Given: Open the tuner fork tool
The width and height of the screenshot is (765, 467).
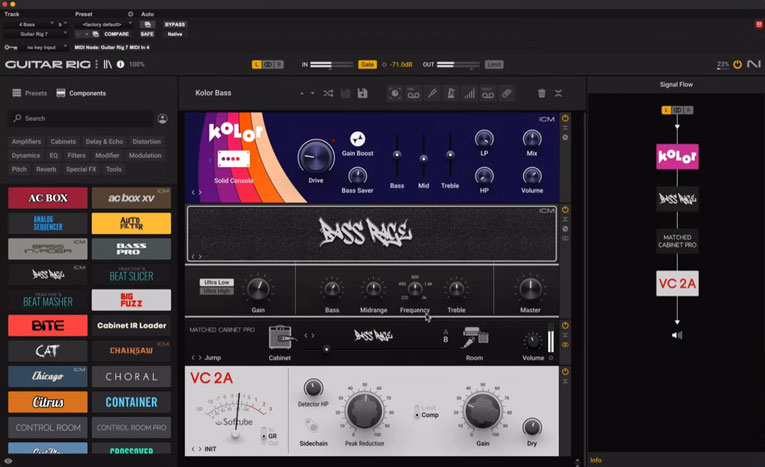Looking at the screenshot, I should tap(432, 93).
